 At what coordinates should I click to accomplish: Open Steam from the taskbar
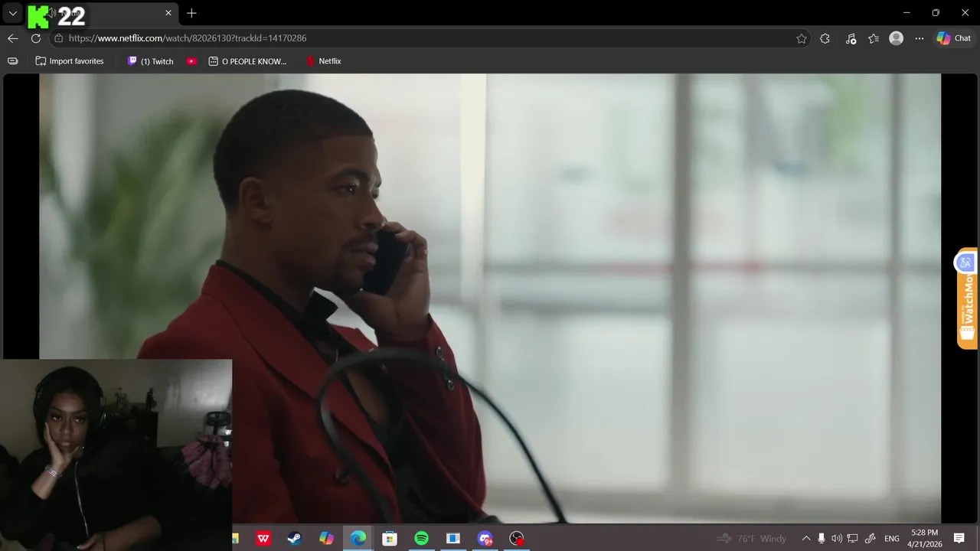click(x=295, y=539)
